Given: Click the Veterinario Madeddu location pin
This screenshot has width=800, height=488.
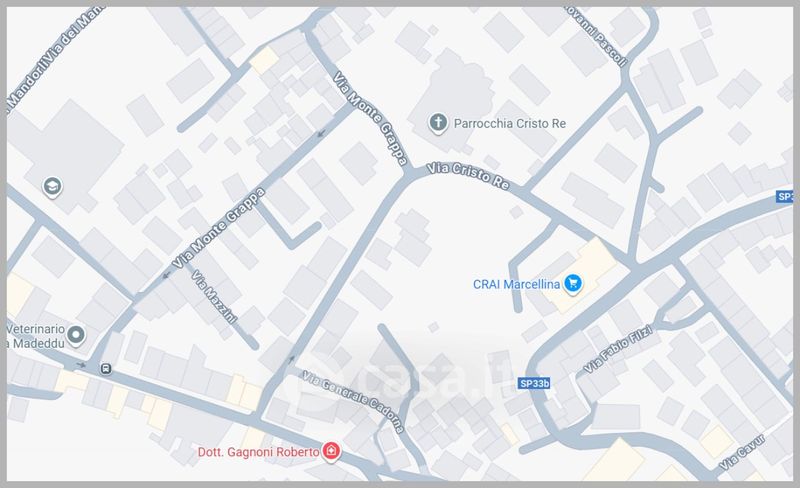Looking at the screenshot, I should 77,336.
